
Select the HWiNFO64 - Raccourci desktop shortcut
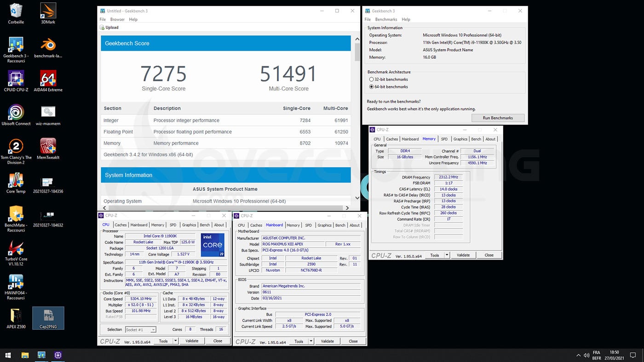pos(16,287)
